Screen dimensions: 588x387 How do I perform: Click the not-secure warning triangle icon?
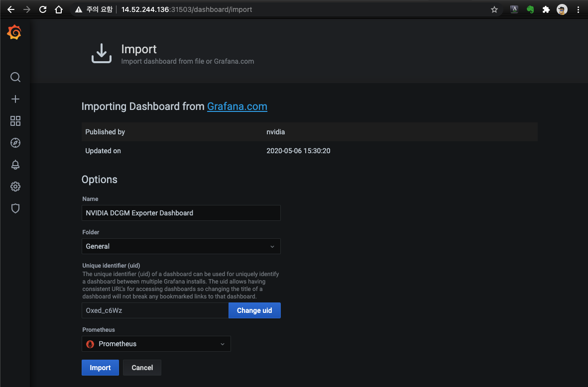pos(78,10)
